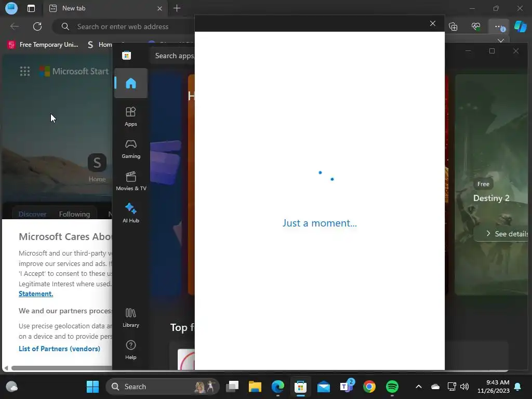This screenshot has width=532, height=399.
Task: Open Movies & TV in Store sidebar
Action: point(130,181)
